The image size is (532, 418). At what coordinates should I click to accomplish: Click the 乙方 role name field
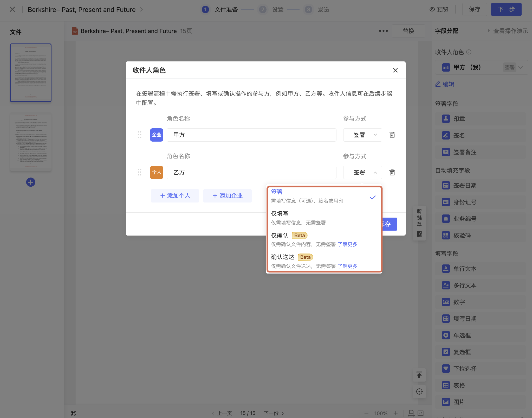251,172
